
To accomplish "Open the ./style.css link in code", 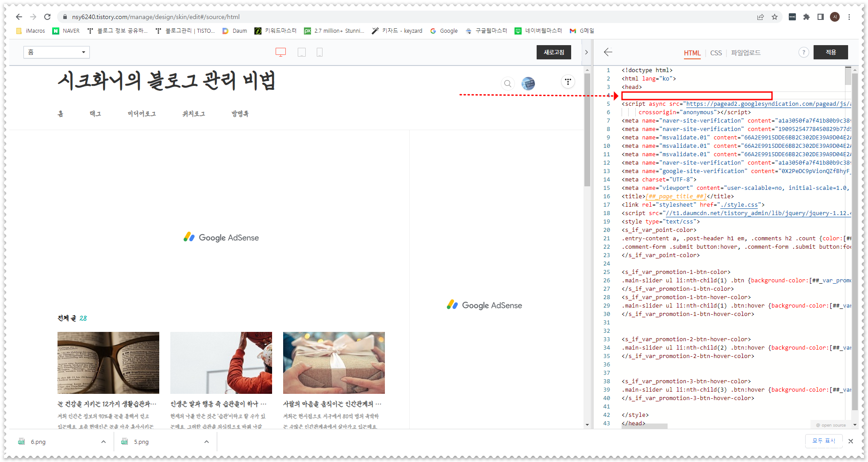I will click(x=739, y=205).
